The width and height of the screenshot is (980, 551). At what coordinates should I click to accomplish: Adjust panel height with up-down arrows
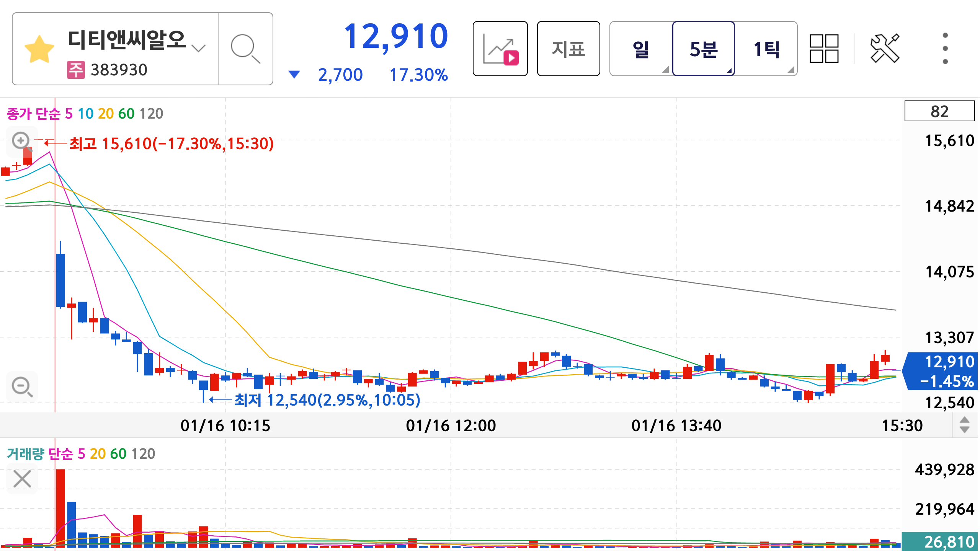[965, 425]
